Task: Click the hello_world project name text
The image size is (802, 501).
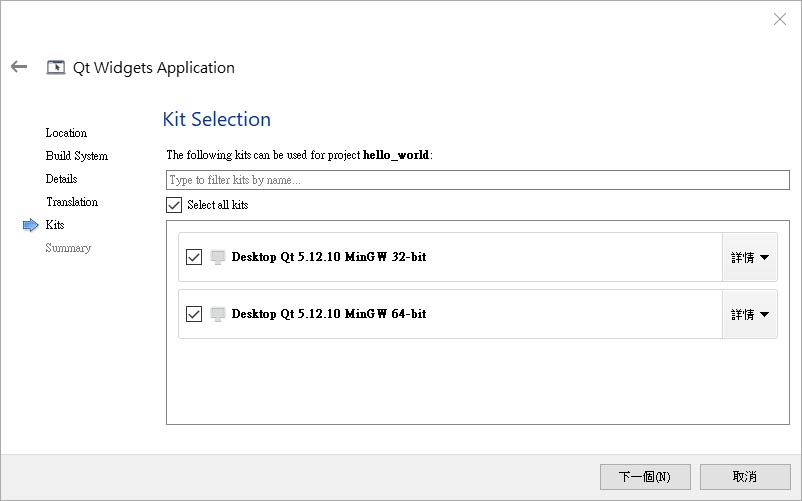Action: click(x=396, y=155)
